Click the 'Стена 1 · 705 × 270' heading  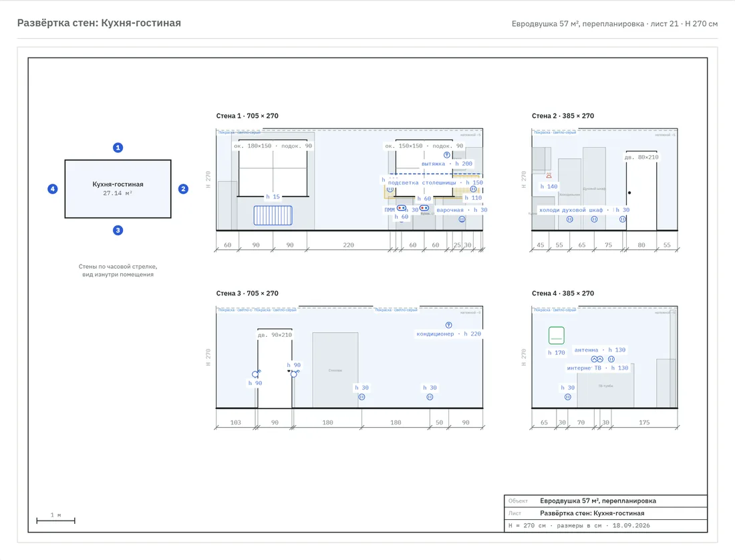247,116
